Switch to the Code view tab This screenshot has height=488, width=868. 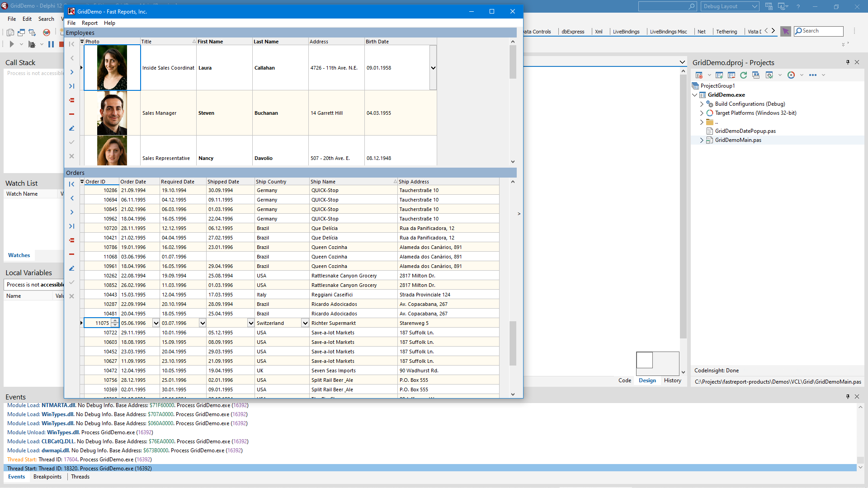coord(624,380)
